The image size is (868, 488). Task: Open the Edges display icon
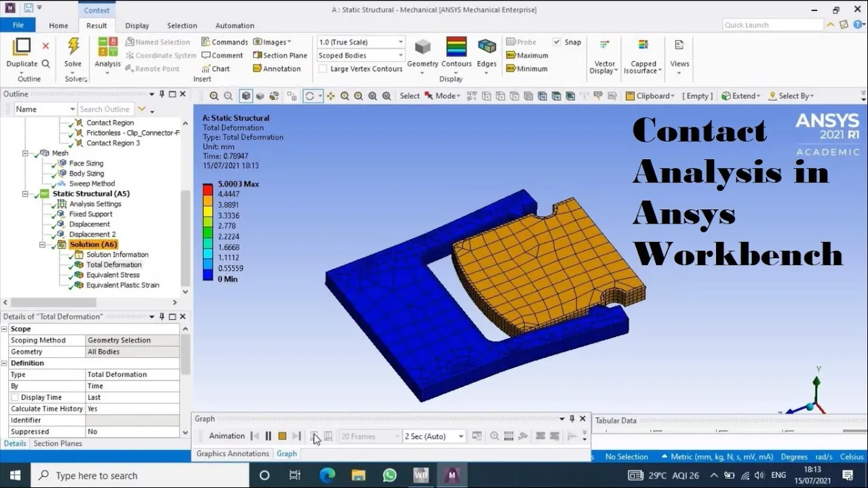[x=487, y=47]
